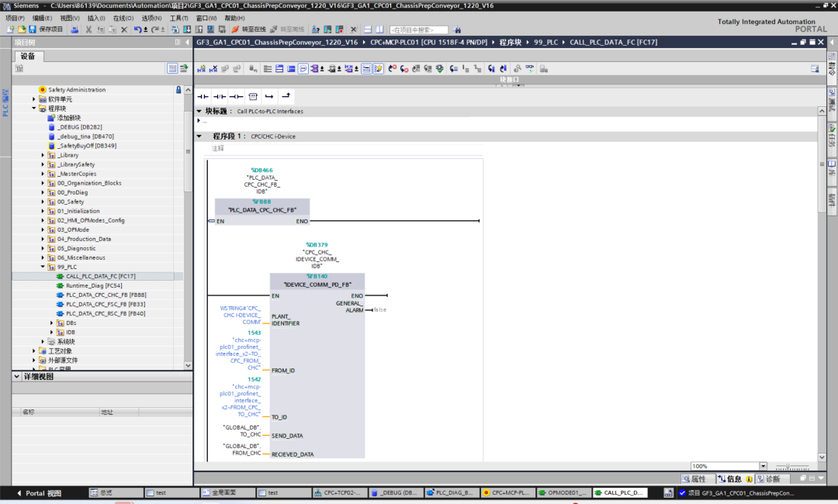
Task: Select Runtime_Diag [FC54] in project tree
Action: click(x=94, y=285)
